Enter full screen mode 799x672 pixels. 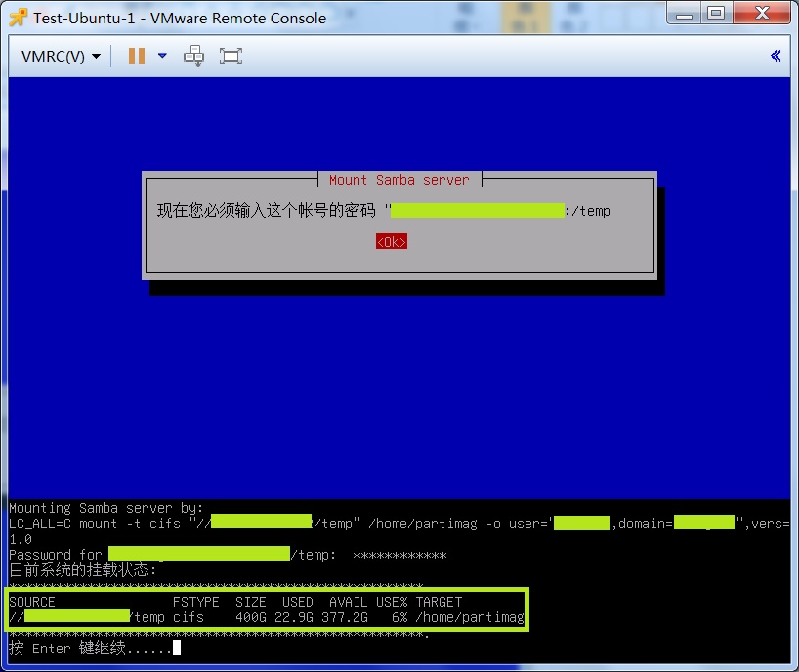[231, 56]
